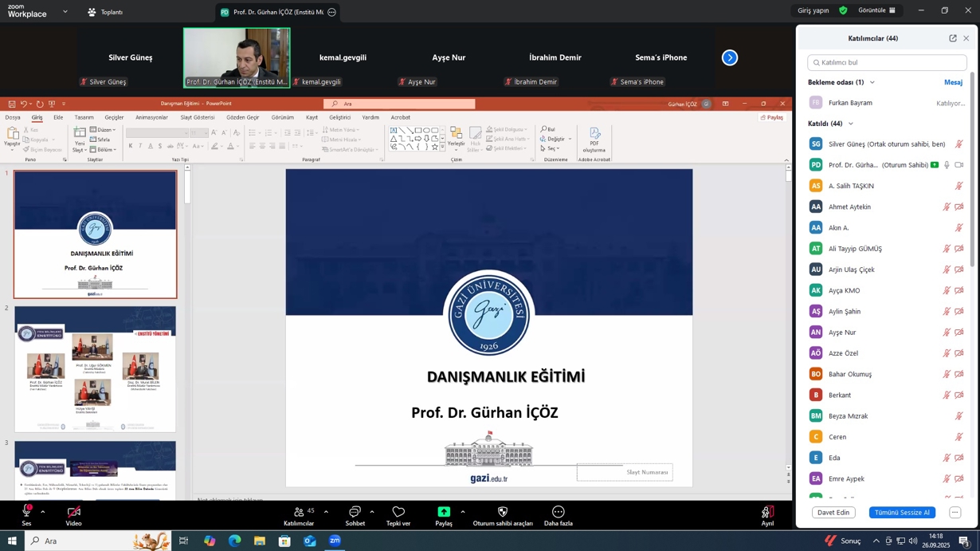
Task: Click the Mesaj link for waiting room
Action: pyautogui.click(x=953, y=82)
